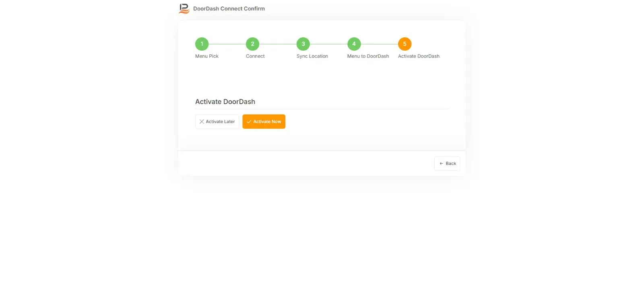This screenshot has height=281, width=644.
Task: Select step 1 circle for Menu Pick
Action: pos(202,44)
